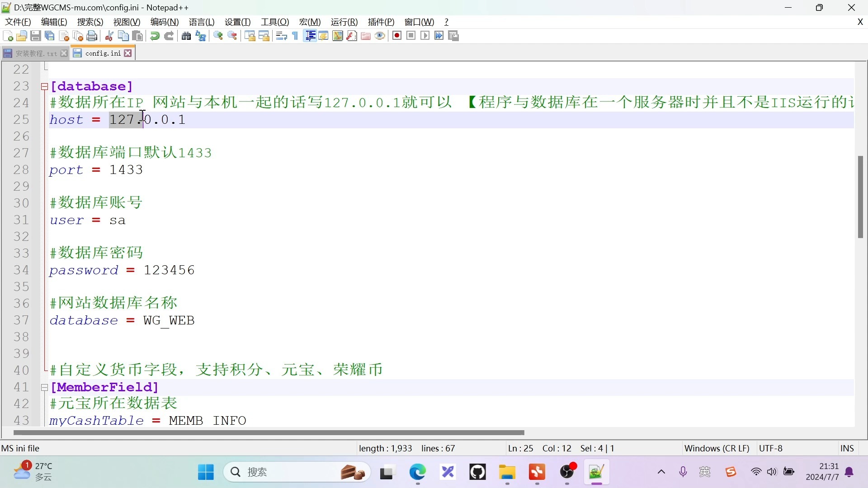Place cursor on password value 123456

coord(169,270)
